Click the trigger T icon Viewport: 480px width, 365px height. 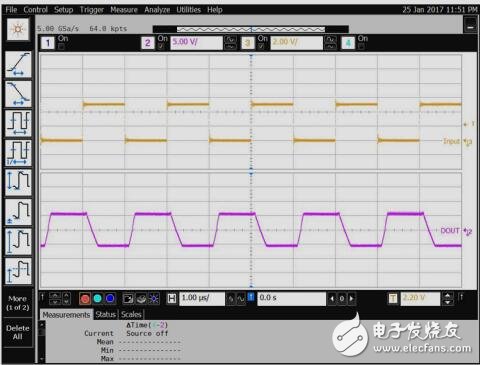pos(393,298)
